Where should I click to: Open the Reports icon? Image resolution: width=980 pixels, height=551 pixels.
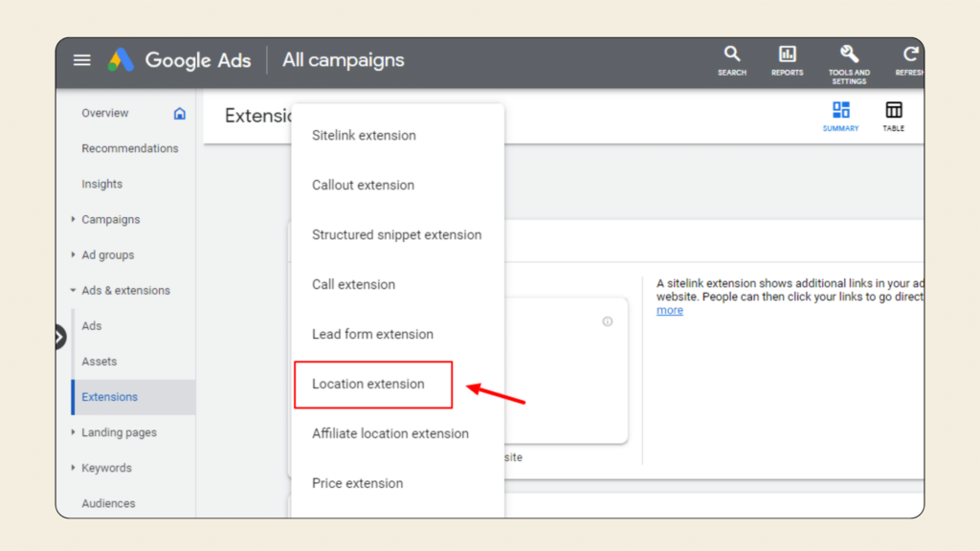tap(787, 60)
